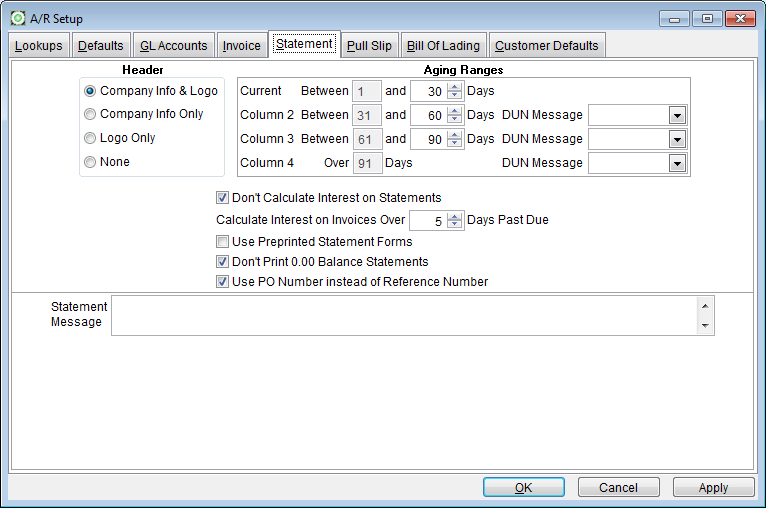The height and width of the screenshot is (508, 766).
Task: Uncheck Use PO Number instead of Reference Number
Action: tap(223, 282)
